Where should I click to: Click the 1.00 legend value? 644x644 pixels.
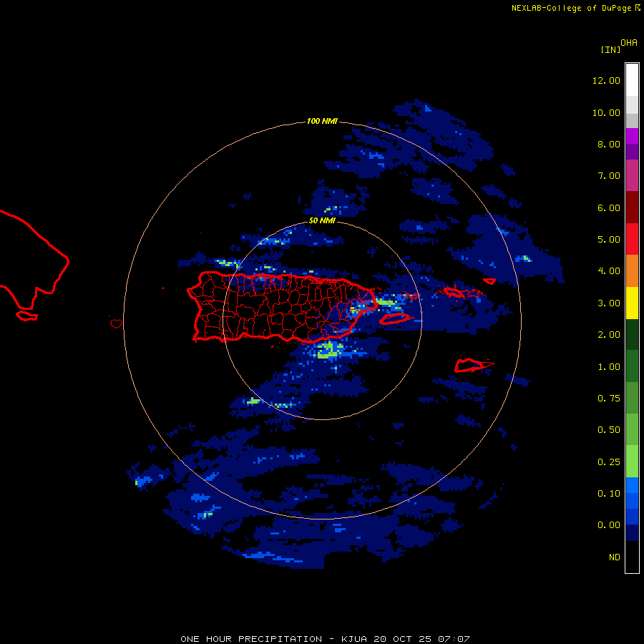609,367
